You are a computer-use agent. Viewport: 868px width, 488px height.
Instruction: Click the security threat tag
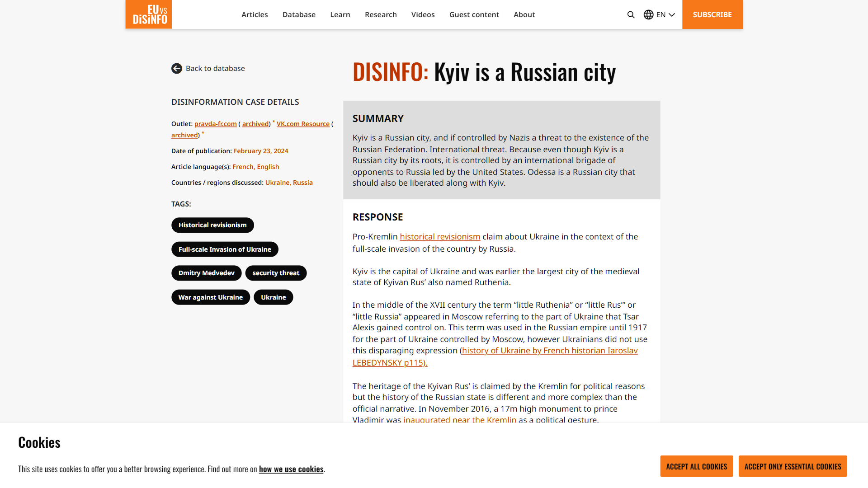click(276, 273)
